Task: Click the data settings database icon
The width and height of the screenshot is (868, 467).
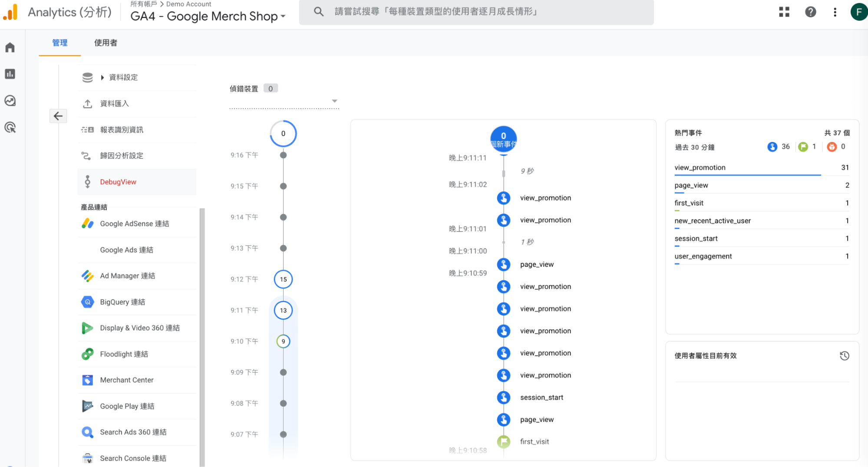Action: [x=88, y=77]
